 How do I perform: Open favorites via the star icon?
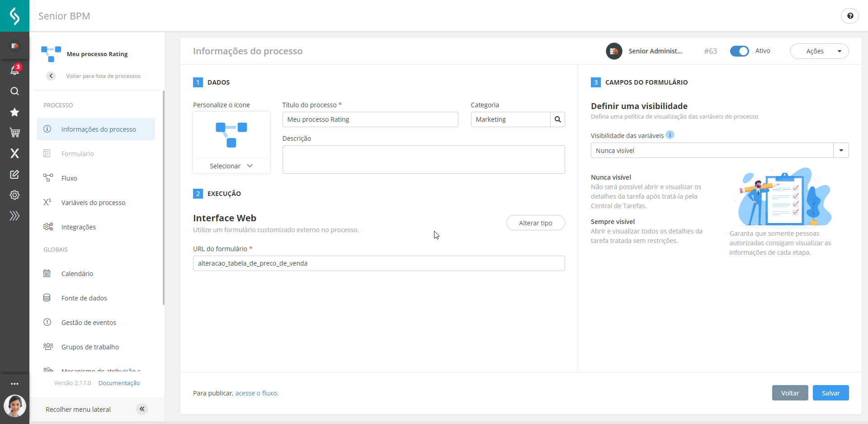pos(14,112)
